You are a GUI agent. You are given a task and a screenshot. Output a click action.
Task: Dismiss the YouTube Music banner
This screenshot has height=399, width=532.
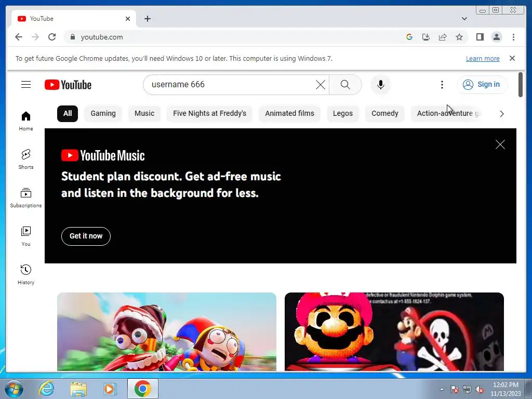(500, 144)
